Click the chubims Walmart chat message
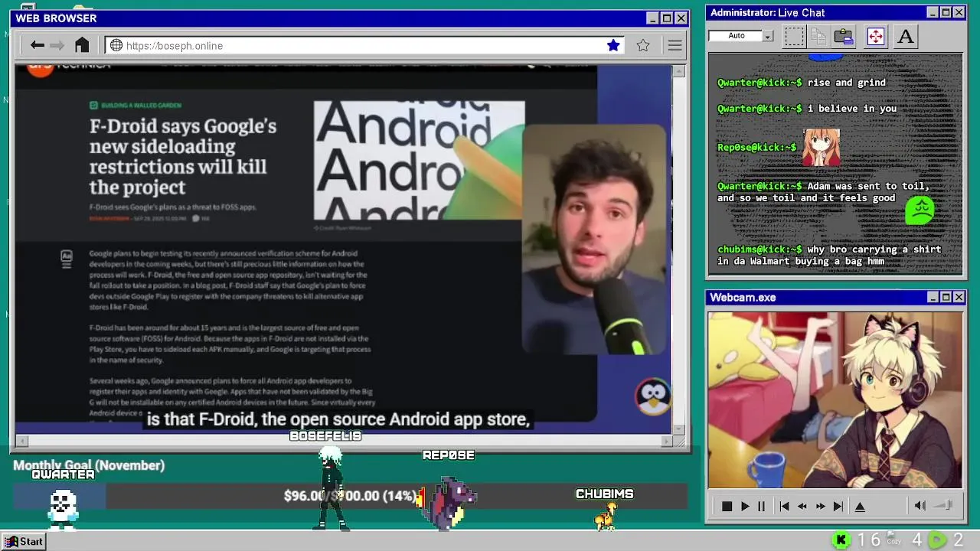 (x=830, y=255)
